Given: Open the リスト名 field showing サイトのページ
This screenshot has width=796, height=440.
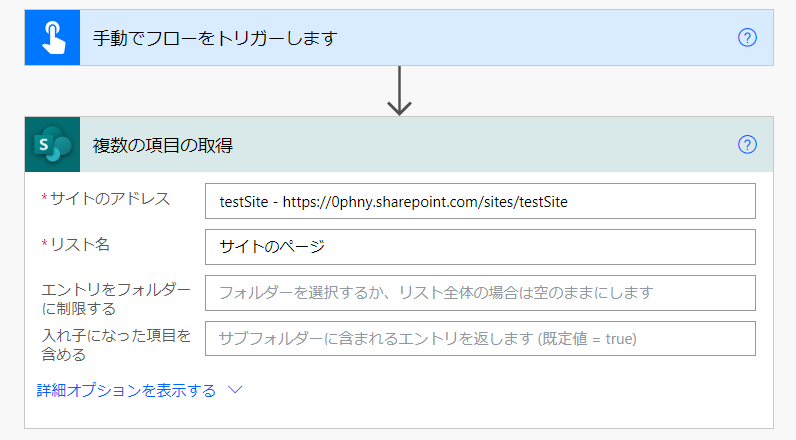Looking at the screenshot, I should click(x=480, y=247).
